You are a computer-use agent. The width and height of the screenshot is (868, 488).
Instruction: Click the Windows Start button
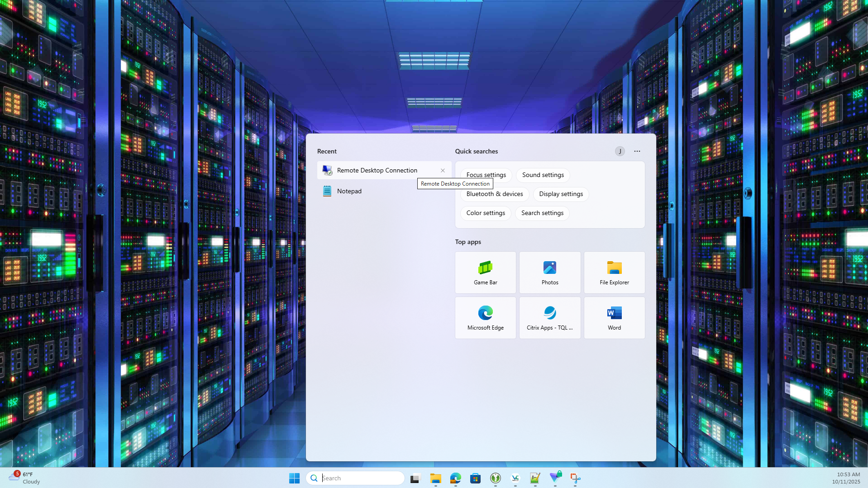294,478
